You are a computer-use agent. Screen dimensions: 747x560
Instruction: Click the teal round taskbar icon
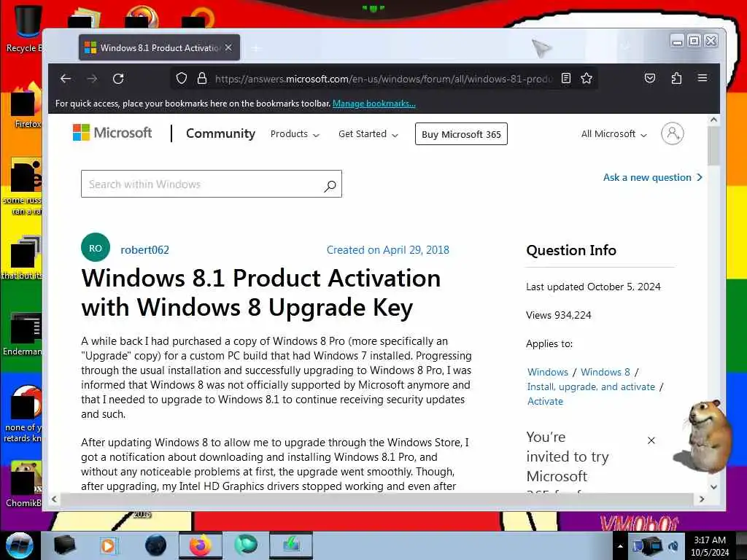click(246, 545)
